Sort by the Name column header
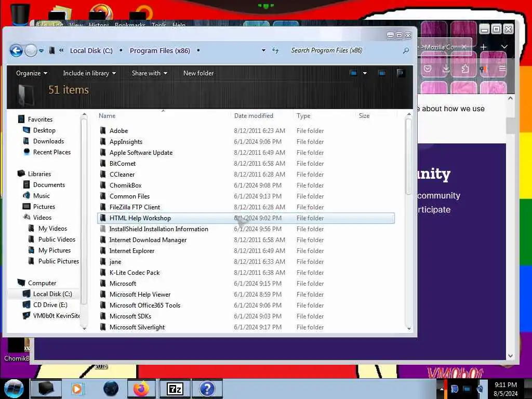532x399 pixels. click(x=107, y=116)
